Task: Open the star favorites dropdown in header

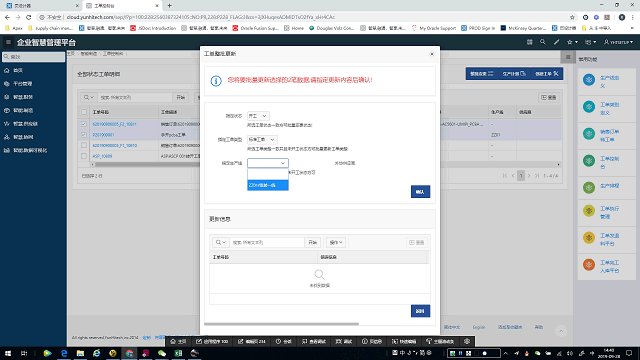Action: point(572,42)
